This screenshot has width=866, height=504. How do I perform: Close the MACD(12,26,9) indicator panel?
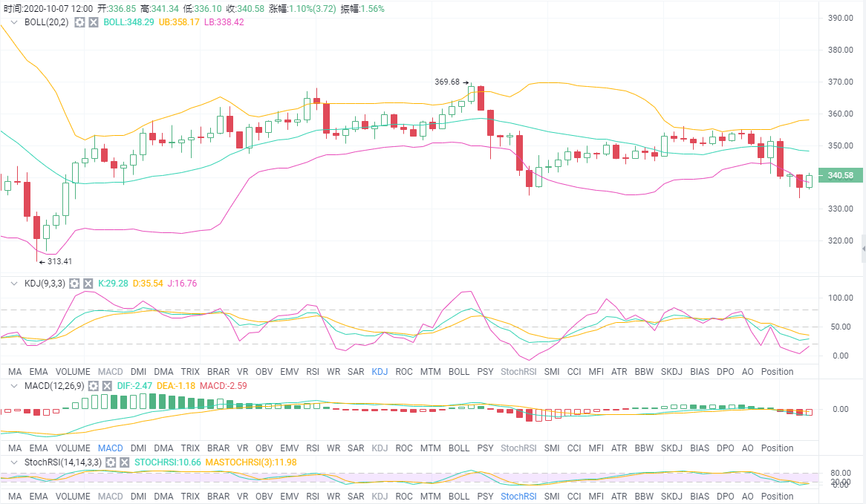coord(106,386)
